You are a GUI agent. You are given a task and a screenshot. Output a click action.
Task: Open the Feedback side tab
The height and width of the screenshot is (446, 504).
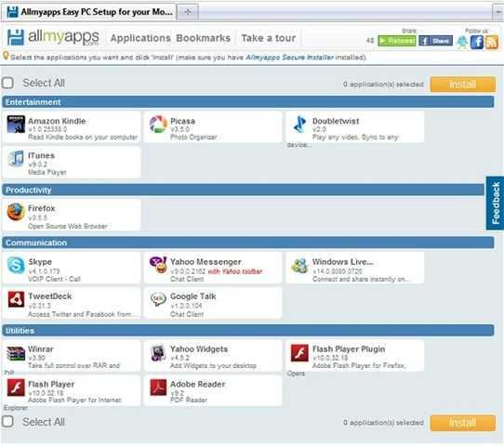[x=495, y=203]
